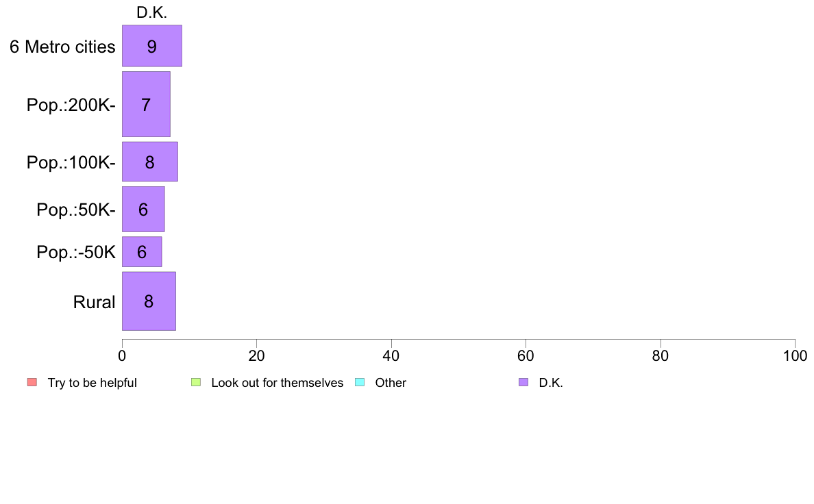Click the purple D.K. legend swatch
This screenshot has width=814, height=504.
(x=523, y=383)
